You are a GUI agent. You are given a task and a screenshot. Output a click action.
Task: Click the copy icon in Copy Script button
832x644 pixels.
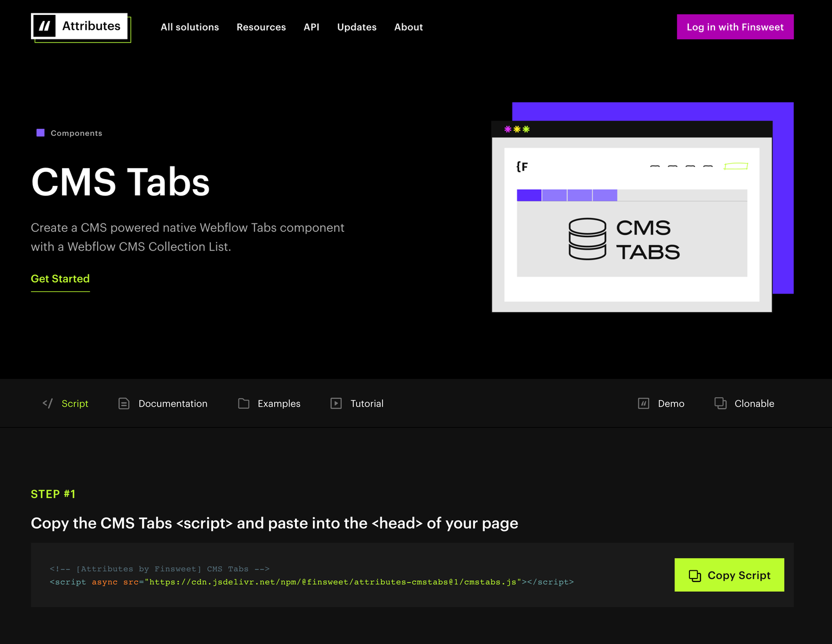point(695,576)
